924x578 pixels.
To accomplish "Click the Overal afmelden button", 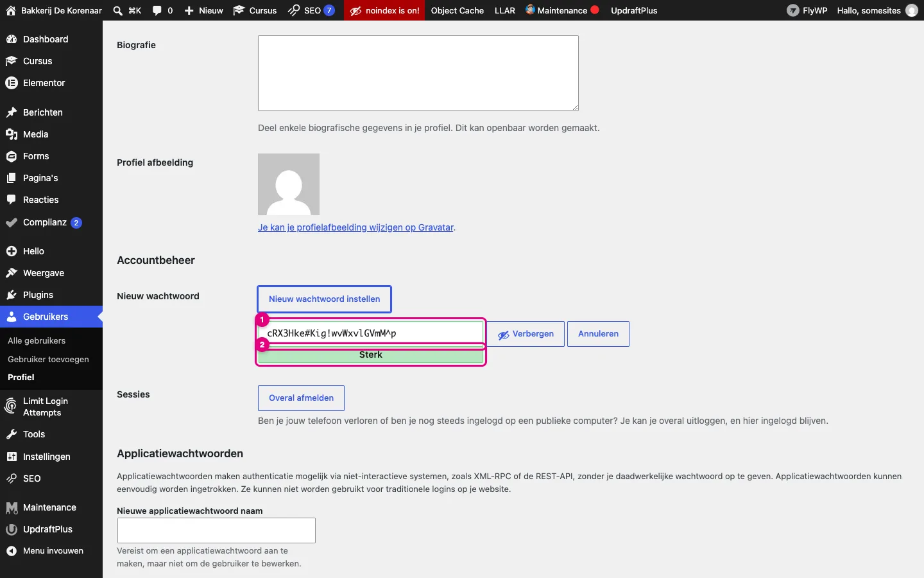I will pyautogui.click(x=301, y=398).
